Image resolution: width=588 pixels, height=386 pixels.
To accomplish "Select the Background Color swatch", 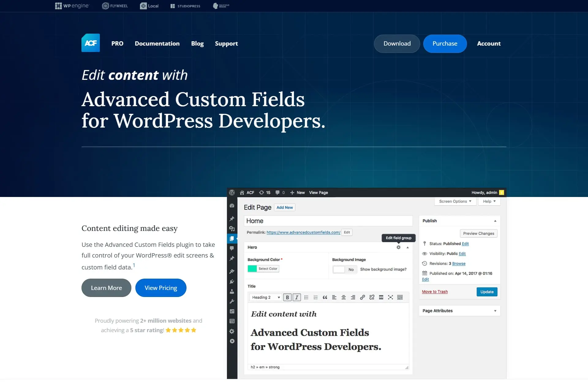I will (251, 268).
